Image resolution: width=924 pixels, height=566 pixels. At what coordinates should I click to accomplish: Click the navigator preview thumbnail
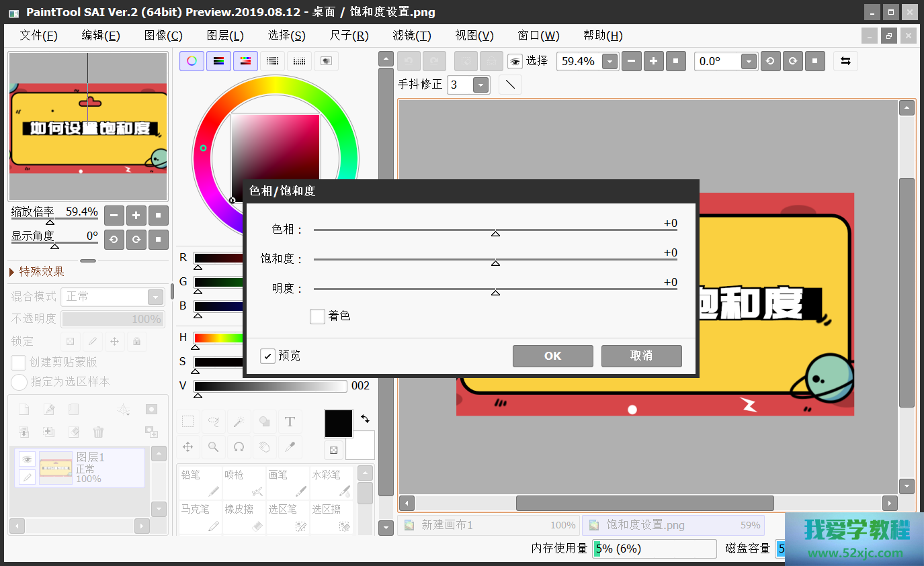[x=87, y=126]
